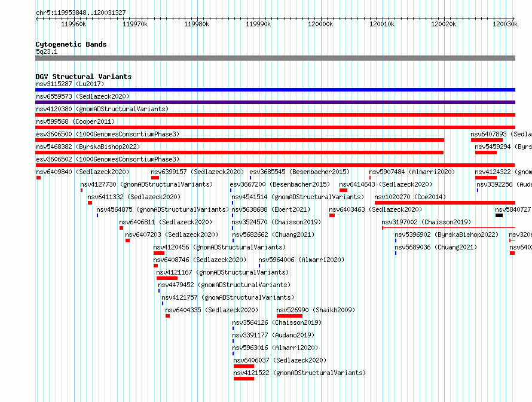Open nsv4479452 (gnomADStructuralVariants) label
This screenshot has height=402, width=532.
click(224, 285)
